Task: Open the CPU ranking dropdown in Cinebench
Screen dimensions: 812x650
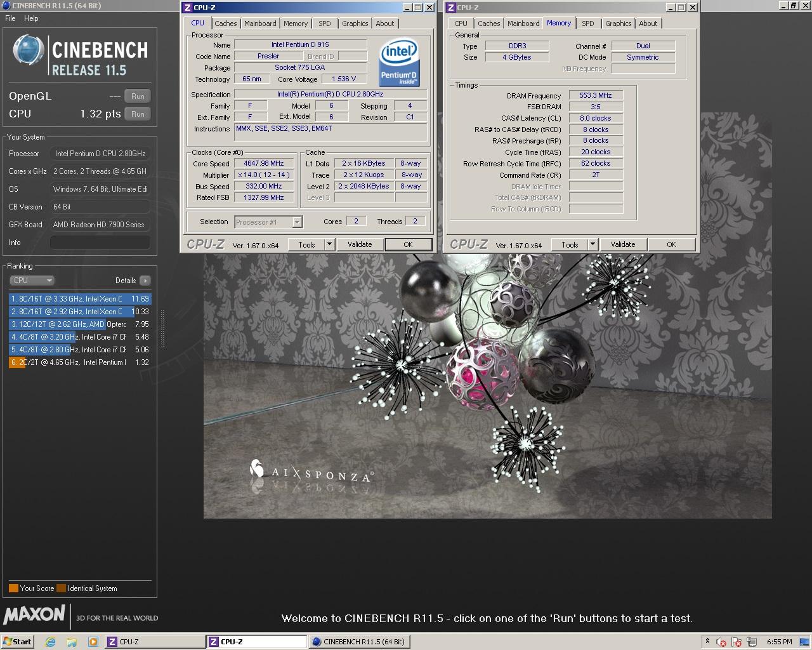Action: (32, 281)
